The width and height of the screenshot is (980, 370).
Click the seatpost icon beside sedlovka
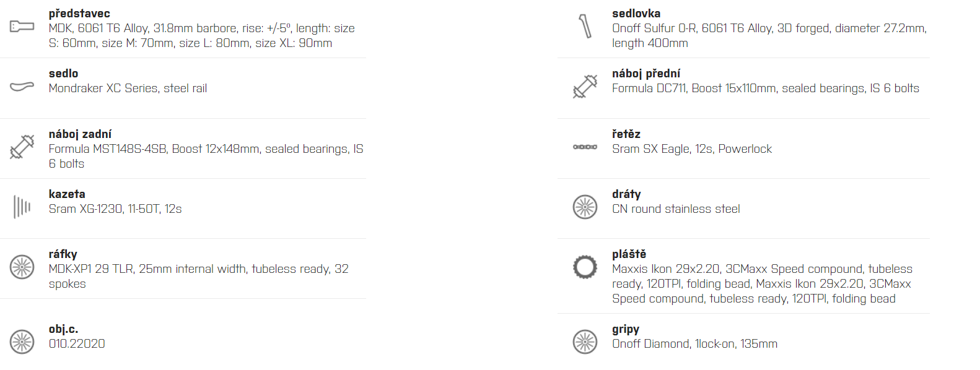point(585,26)
